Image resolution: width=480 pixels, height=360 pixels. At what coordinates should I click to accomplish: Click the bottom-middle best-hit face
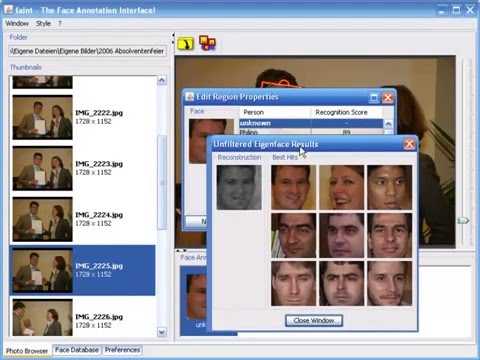[341, 283]
